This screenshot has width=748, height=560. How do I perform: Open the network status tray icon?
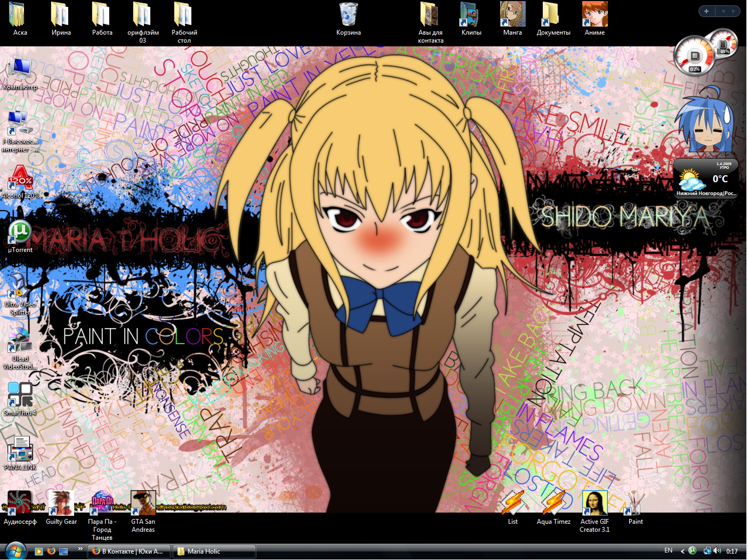click(707, 551)
